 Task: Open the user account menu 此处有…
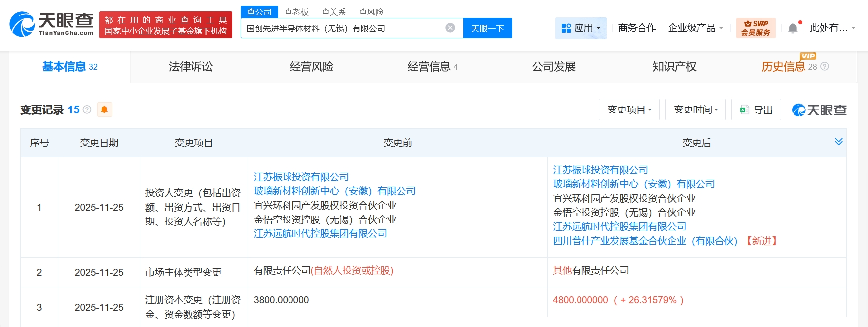[x=832, y=28]
